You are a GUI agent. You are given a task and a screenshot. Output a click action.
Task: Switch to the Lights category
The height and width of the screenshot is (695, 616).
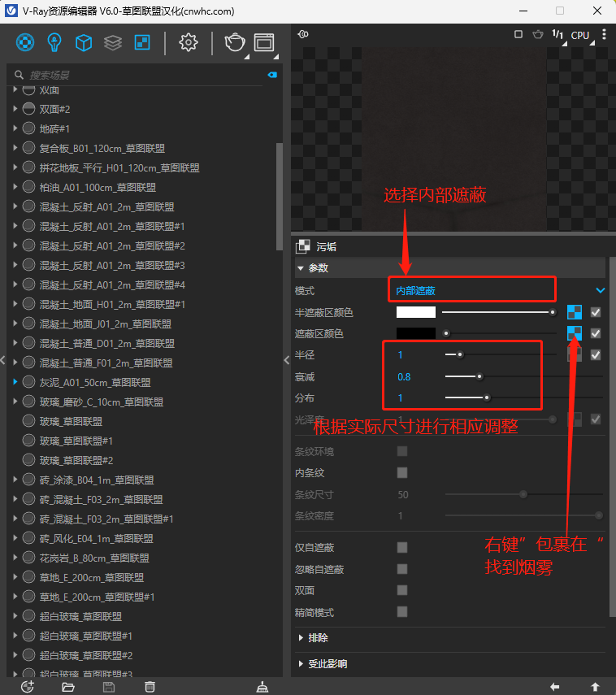coord(54,42)
